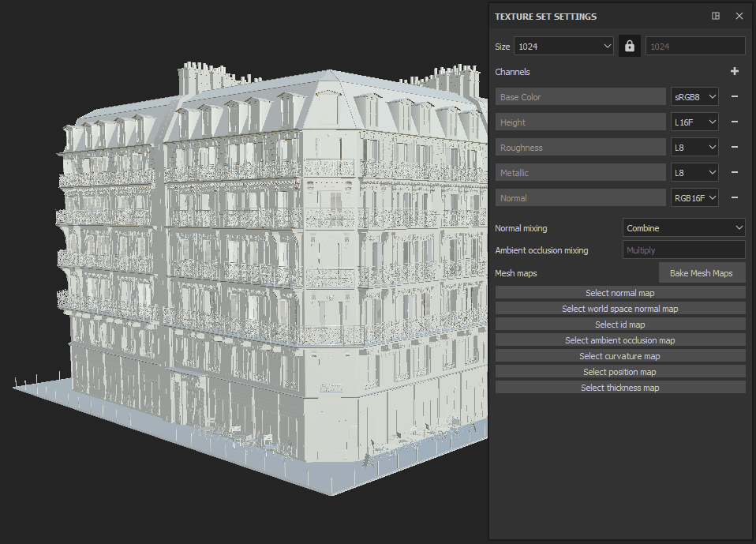Click the Ambient occlusion mixing label
Screen dimensions: 756x544
(541, 250)
